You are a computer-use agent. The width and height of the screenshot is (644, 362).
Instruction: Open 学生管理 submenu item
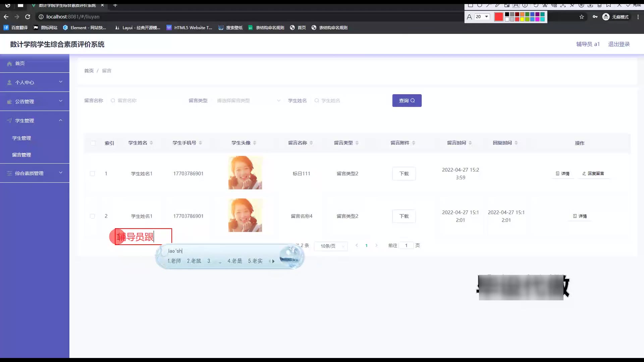21,138
